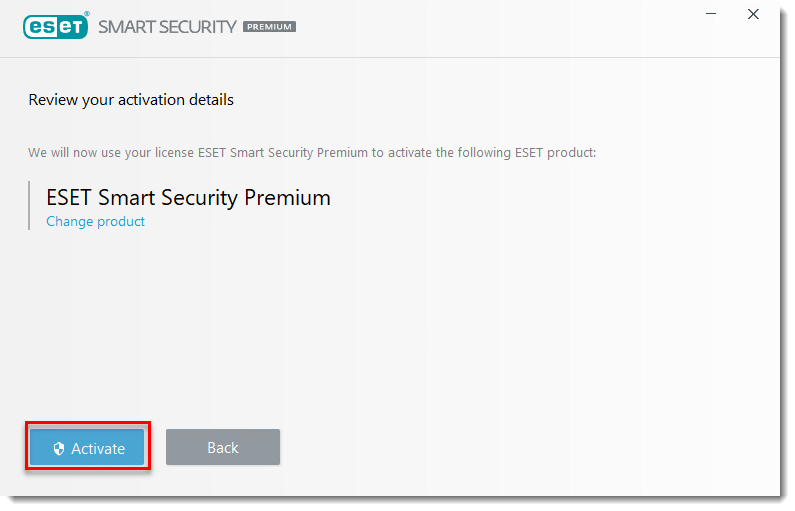Click the shield icon on Activate button

(x=59, y=449)
